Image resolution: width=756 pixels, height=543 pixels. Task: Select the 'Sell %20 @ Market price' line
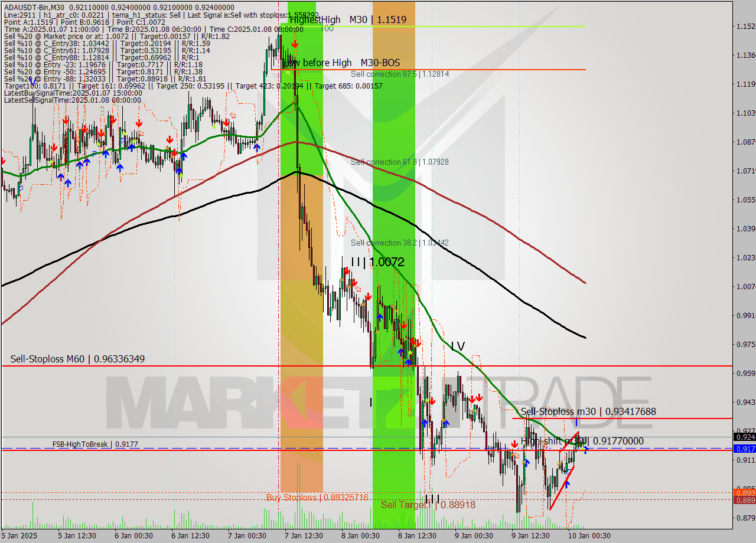[117, 36]
